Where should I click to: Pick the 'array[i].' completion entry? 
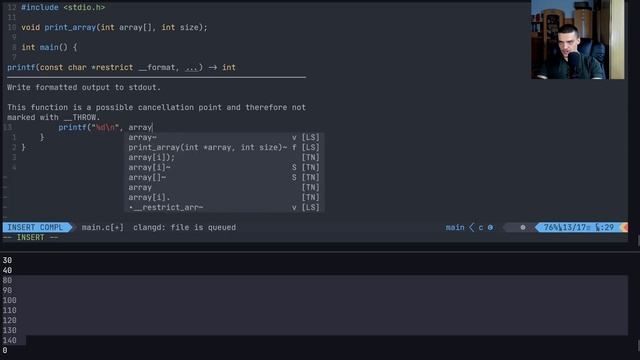[x=224, y=198]
